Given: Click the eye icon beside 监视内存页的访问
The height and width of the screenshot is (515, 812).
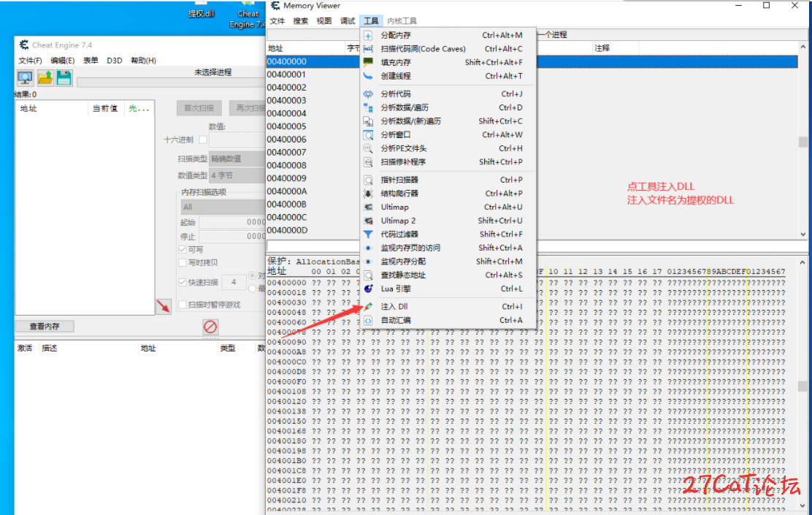Looking at the screenshot, I should click(368, 248).
